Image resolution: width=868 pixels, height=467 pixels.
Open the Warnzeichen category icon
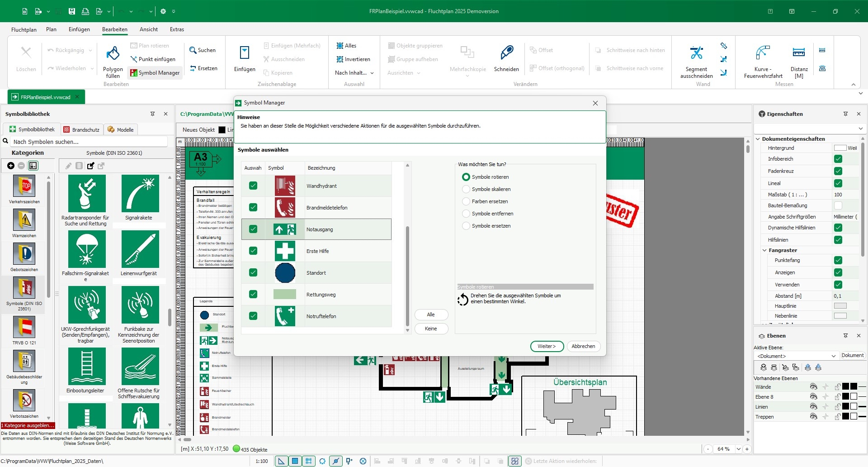[x=24, y=220]
